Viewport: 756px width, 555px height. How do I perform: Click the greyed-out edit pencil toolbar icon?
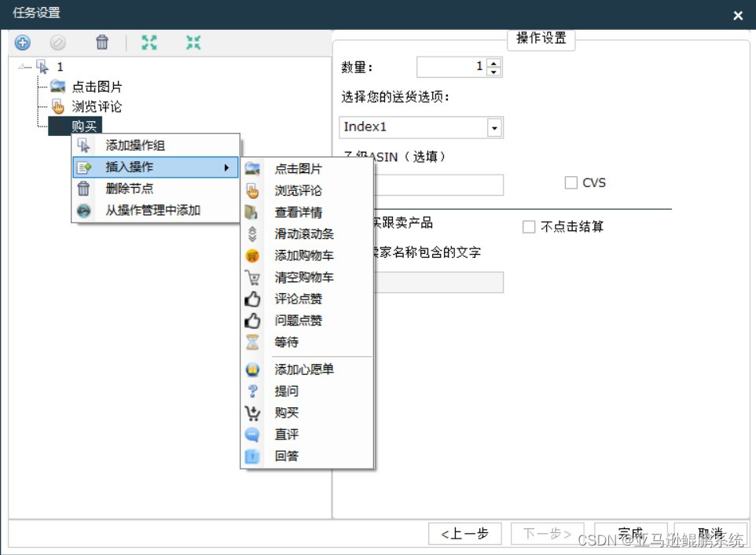pos(58,42)
